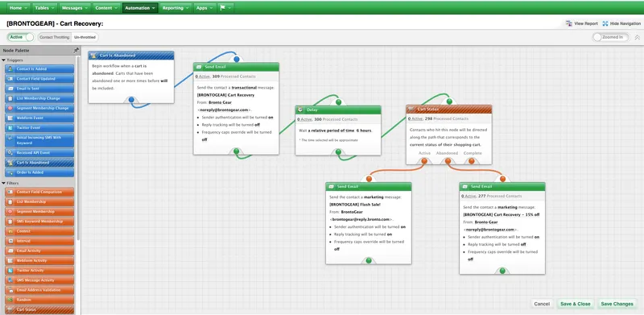Toggle the Zoomed In switch
The image size is (644, 315).
point(610,37)
